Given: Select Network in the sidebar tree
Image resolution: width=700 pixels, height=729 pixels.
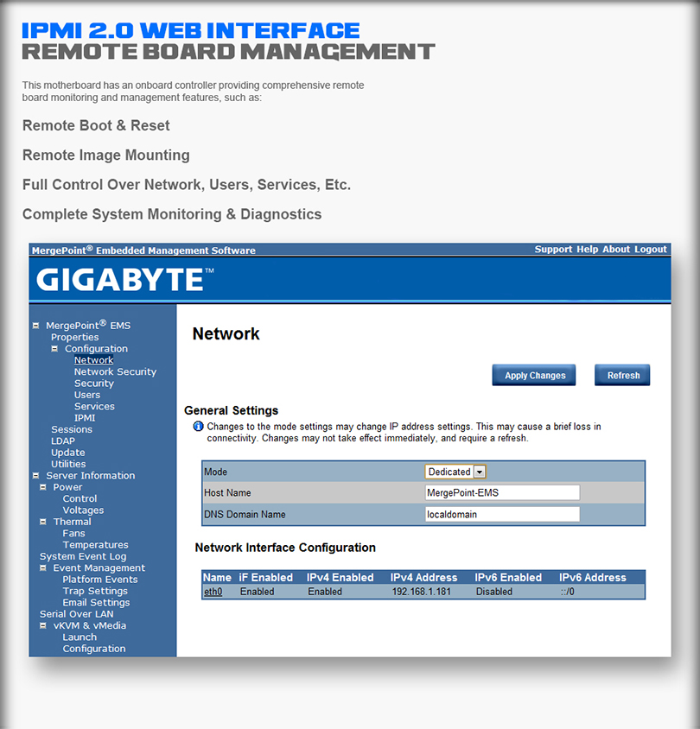Looking at the screenshot, I should coord(93,360).
